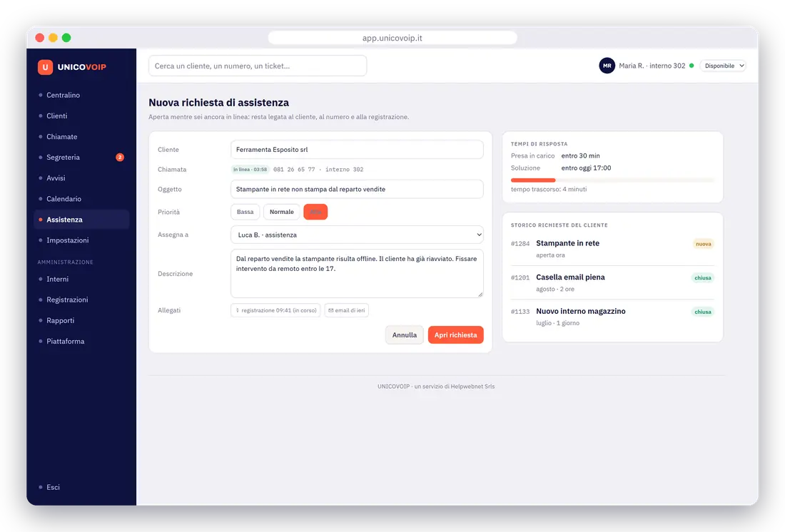Select the highlighted orange priority option

tap(315, 212)
